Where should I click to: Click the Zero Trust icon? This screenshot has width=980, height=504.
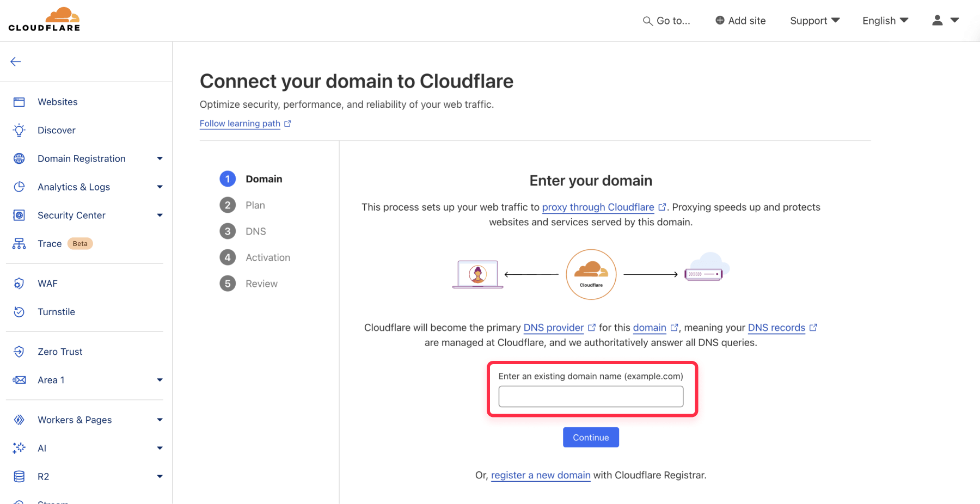19,352
